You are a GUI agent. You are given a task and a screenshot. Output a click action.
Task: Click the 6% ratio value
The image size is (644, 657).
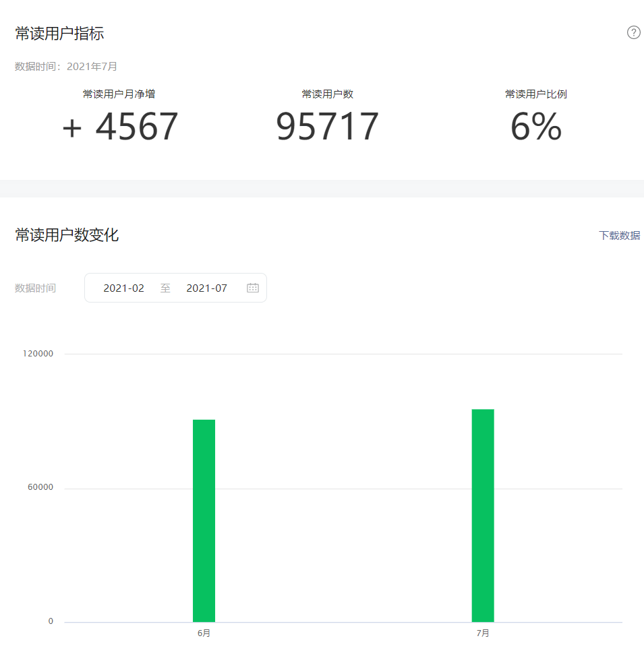point(535,127)
